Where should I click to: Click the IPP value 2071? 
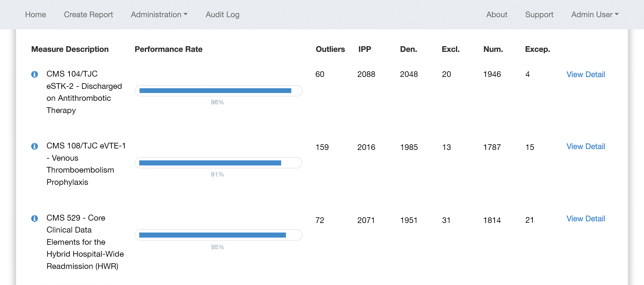coord(366,220)
